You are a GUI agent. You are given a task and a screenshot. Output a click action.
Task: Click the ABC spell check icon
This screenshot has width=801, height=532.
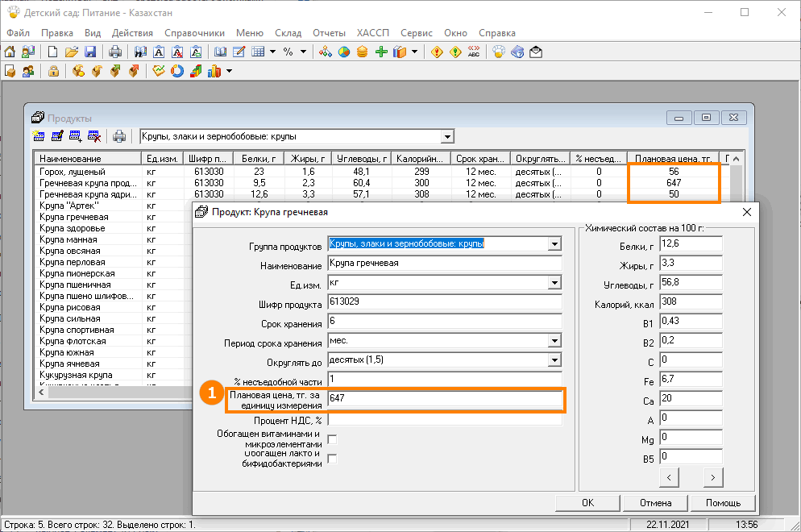474,52
